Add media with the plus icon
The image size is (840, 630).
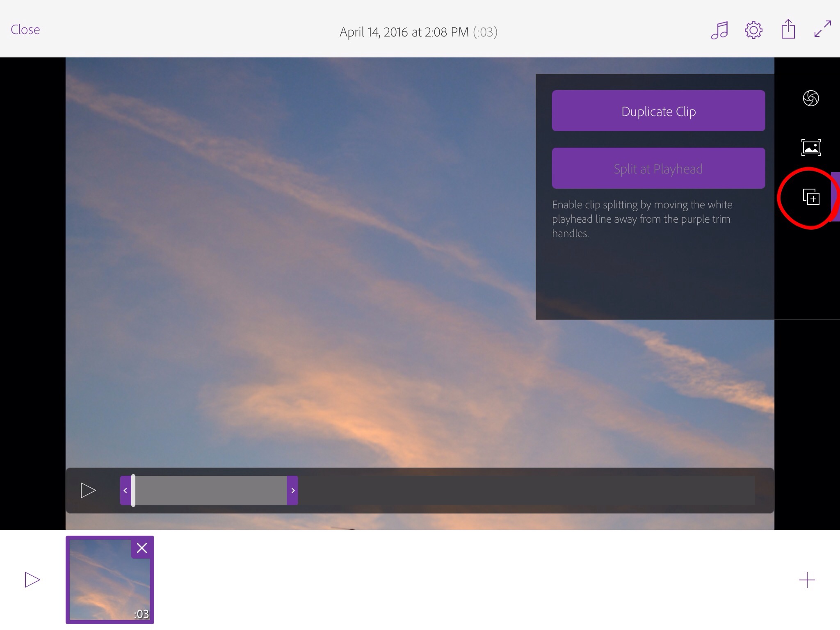pyautogui.click(x=807, y=580)
